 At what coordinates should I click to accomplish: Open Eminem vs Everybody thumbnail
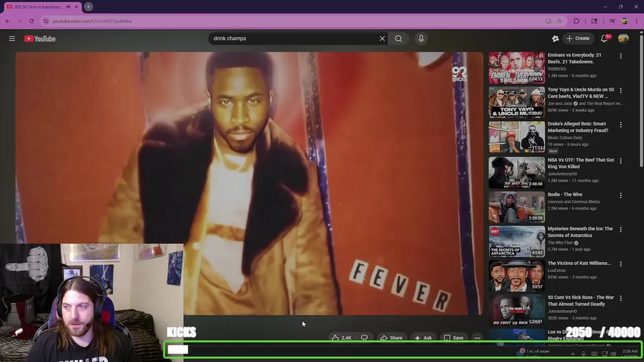pyautogui.click(x=517, y=67)
